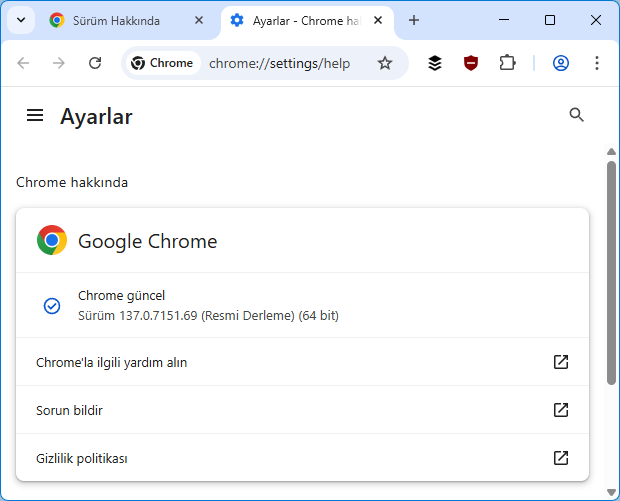Image resolution: width=620 pixels, height=501 pixels.
Task: Click the Sürüm Hakkında tab favicon
Action: (x=57, y=20)
